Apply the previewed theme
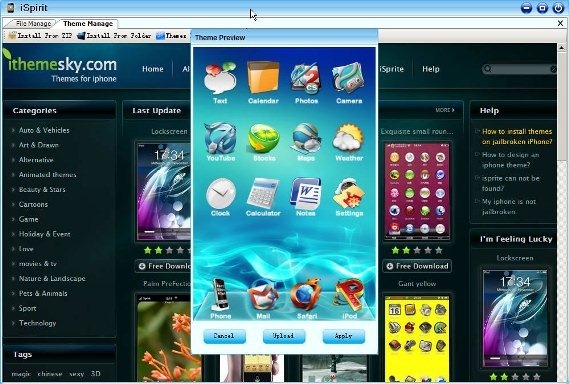569x384 pixels. [x=343, y=336]
